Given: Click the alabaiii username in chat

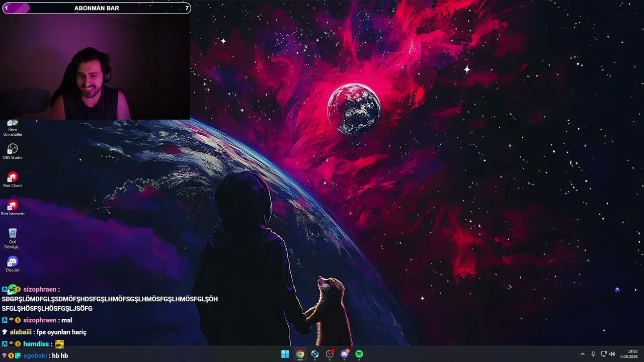Looking at the screenshot, I should 21,332.
